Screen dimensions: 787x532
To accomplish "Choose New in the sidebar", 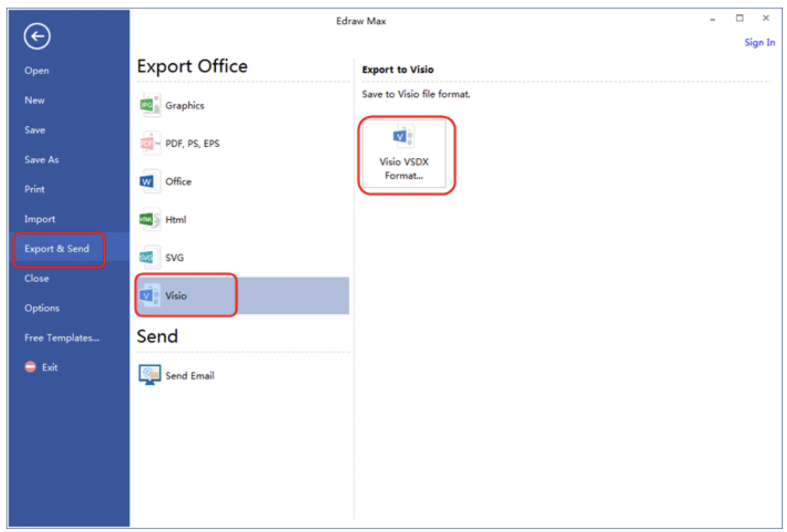I will click(x=34, y=101).
